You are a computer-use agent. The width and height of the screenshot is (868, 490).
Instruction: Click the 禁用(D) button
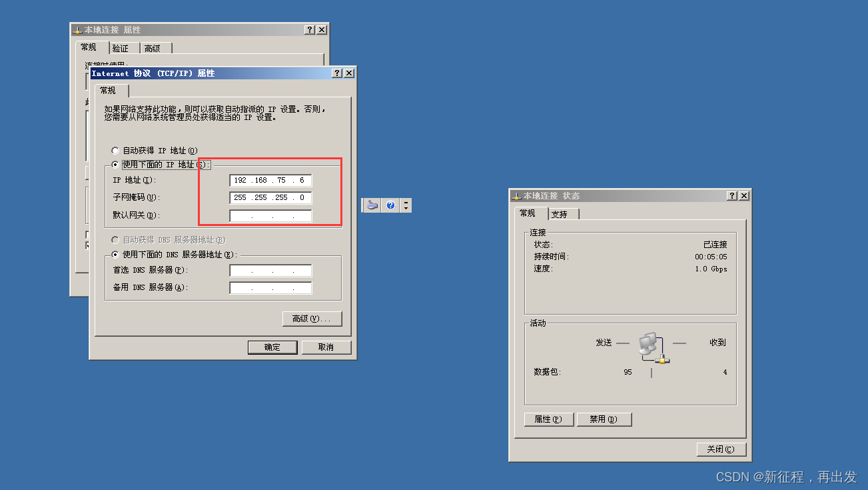(604, 419)
